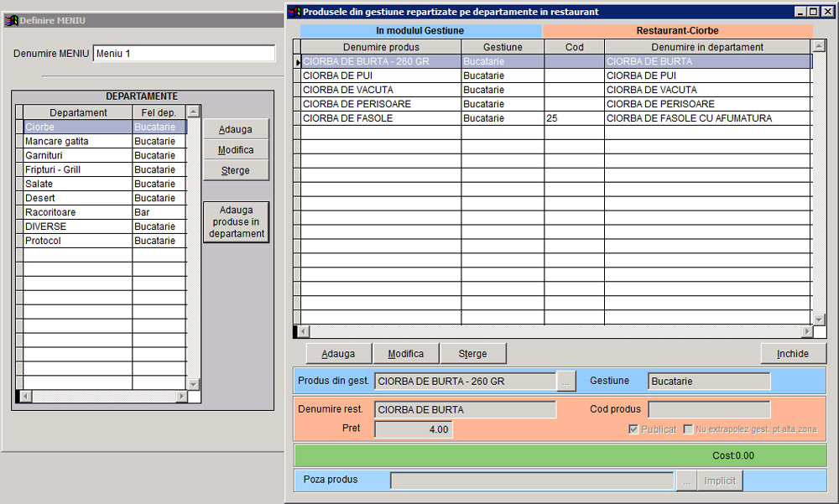Click the Denumire rest. input field
The height and width of the screenshot is (504, 839).
click(465, 410)
